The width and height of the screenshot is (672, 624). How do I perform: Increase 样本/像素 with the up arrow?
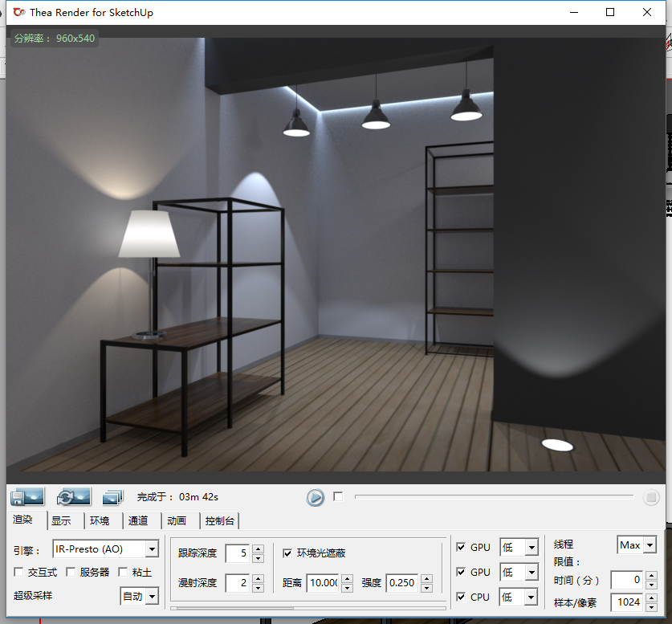pyautogui.click(x=651, y=597)
